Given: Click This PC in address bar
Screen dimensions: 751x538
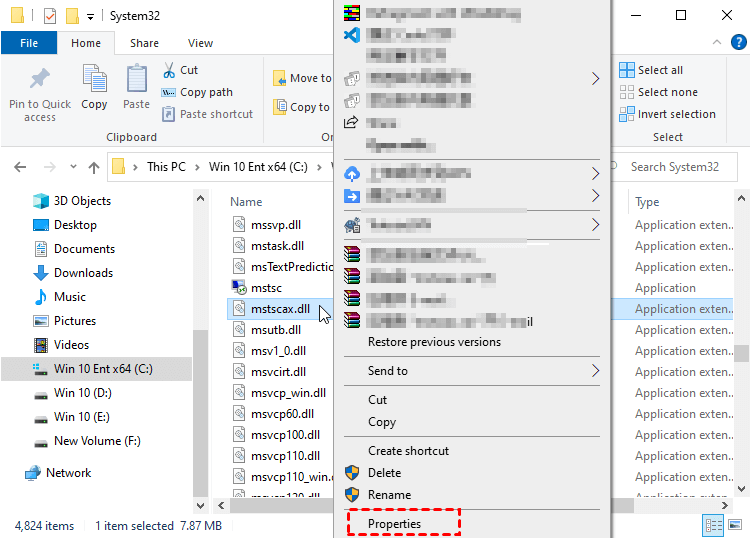Looking at the screenshot, I should coord(166,167).
